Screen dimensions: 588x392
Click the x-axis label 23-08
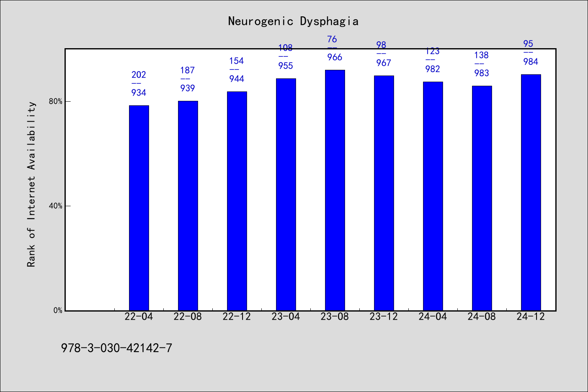(x=335, y=316)
